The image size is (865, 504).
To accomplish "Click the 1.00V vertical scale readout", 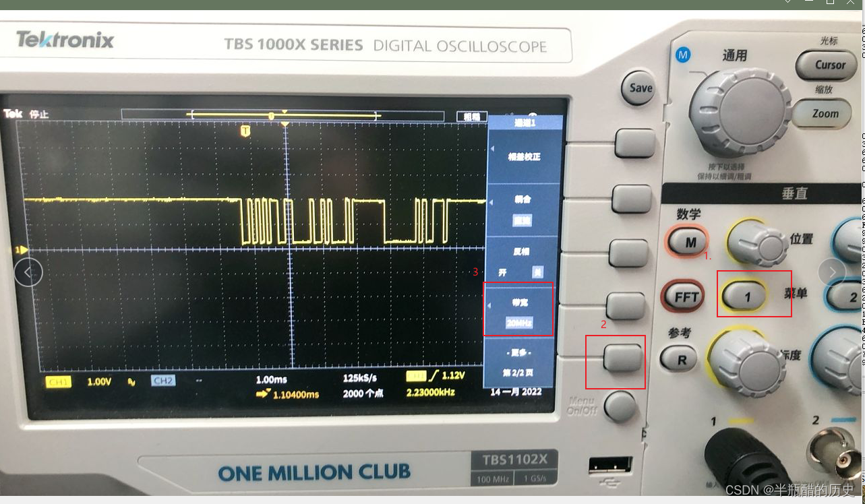I will 99,381.
